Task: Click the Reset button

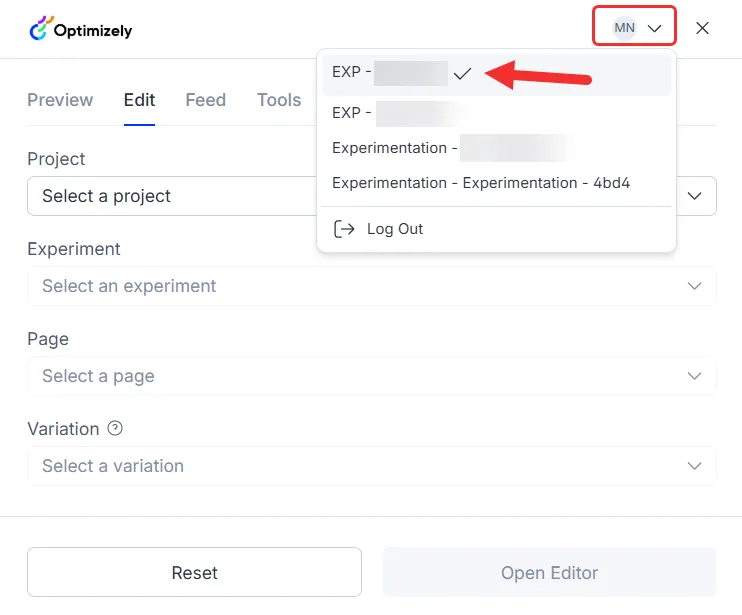Action: tap(194, 572)
